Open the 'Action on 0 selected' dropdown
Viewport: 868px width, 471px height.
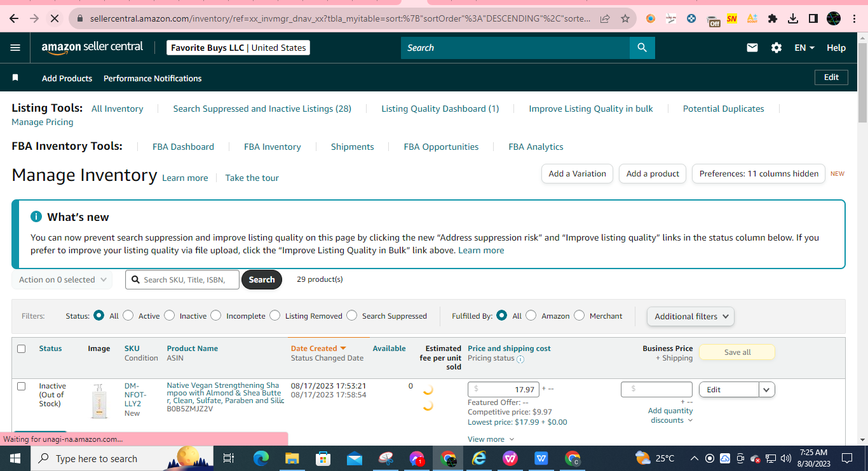(x=62, y=279)
